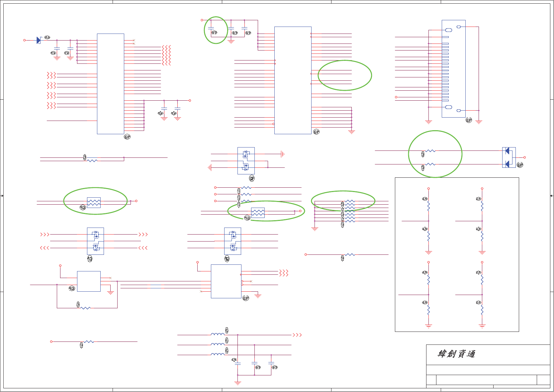Click the GP label next to the dual diode package

tap(520, 165)
